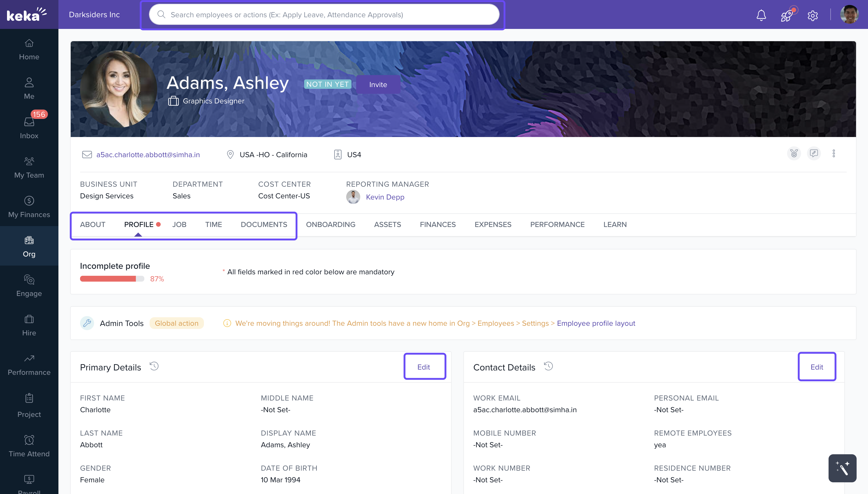This screenshot has height=494, width=868.
Task: Open the three-dot more options menu
Action: (834, 153)
